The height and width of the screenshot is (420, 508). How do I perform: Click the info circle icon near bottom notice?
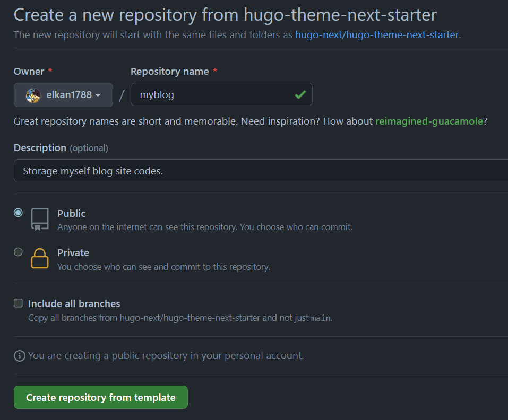(19, 356)
